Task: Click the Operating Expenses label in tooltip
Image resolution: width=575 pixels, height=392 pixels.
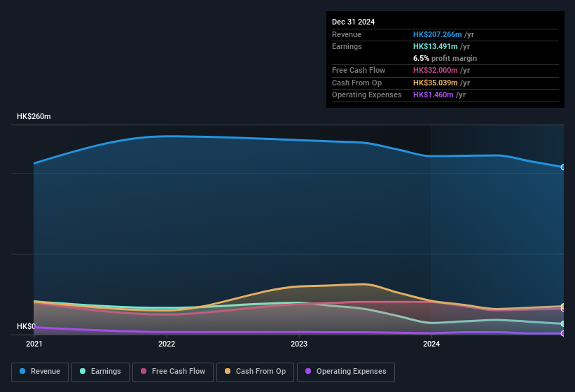Action: (x=367, y=95)
